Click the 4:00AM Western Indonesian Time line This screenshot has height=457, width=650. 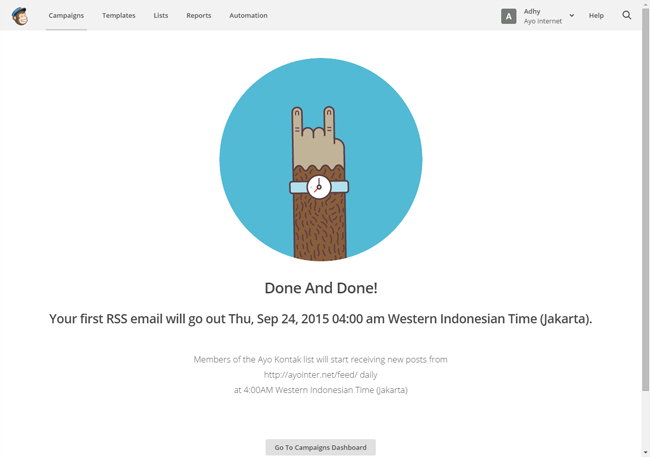320,390
